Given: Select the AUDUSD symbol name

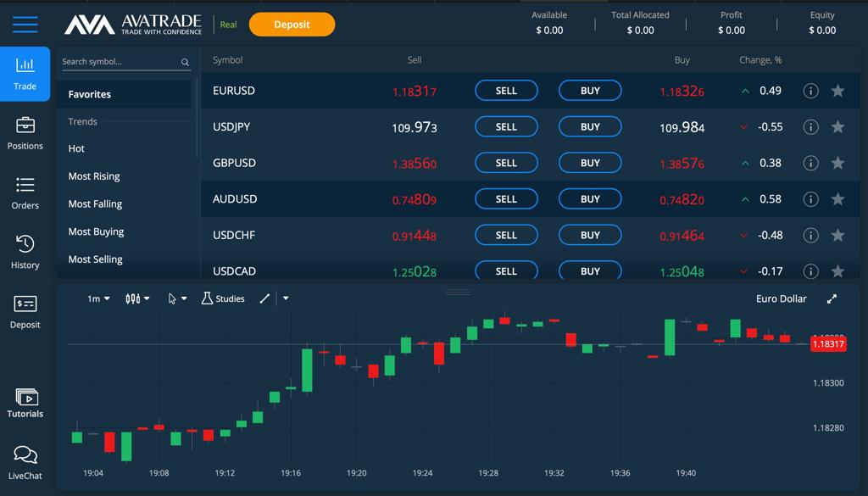Looking at the screenshot, I should 235,198.
